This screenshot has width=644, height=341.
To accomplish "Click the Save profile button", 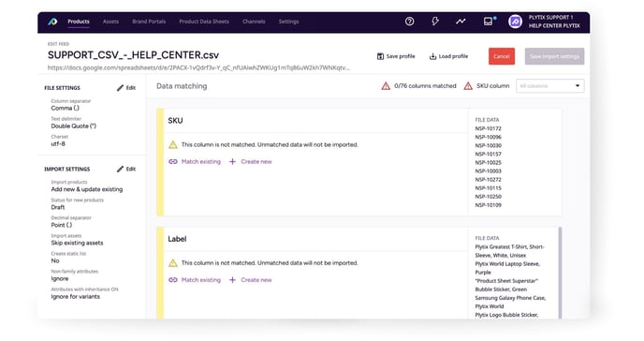I will [x=396, y=56].
